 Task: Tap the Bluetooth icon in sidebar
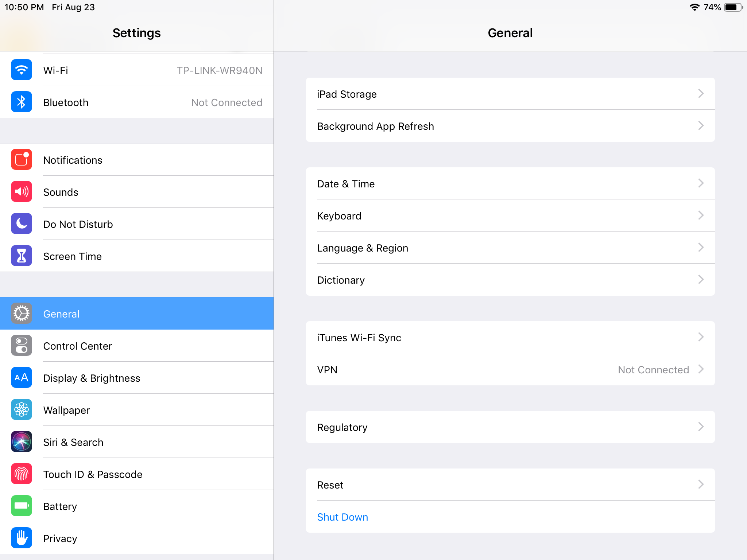point(22,102)
